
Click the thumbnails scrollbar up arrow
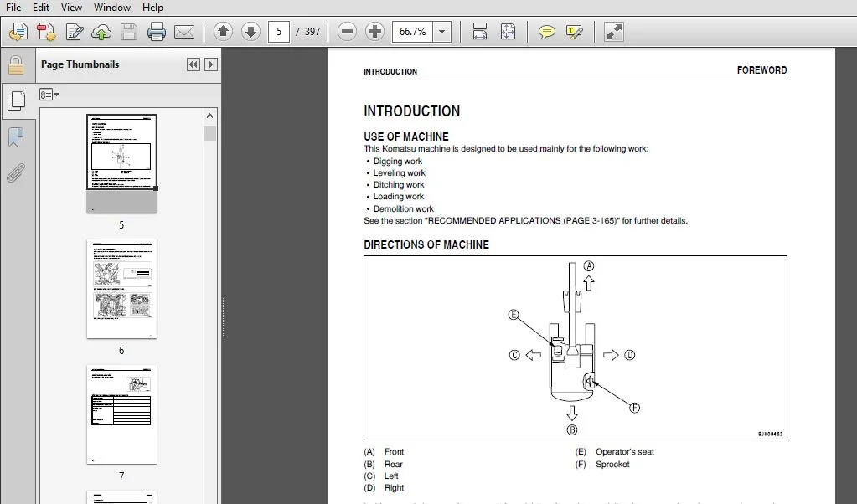(x=210, y=116)
